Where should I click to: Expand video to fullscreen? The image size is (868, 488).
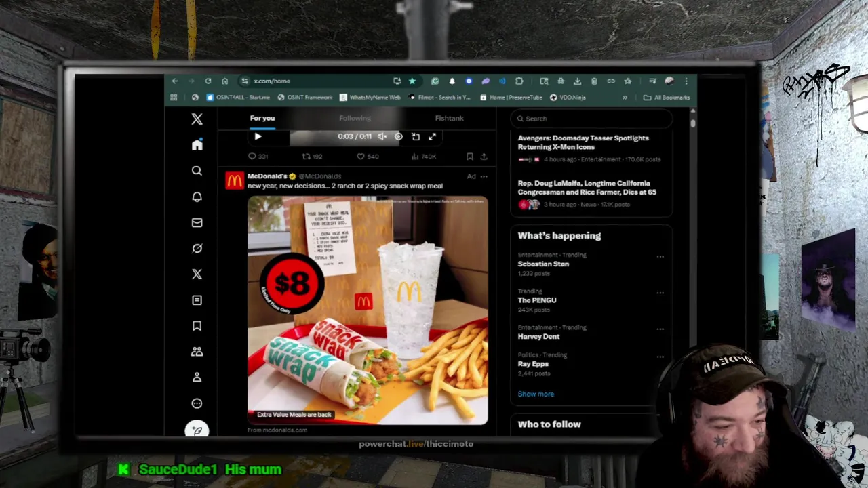click(432, 136)
